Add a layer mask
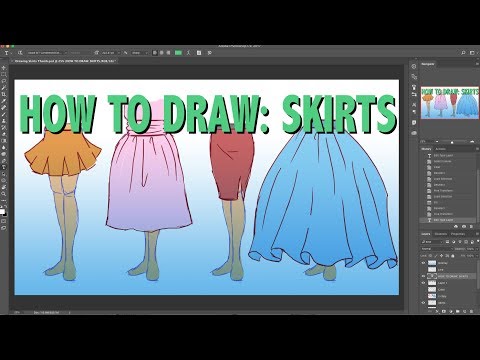 pyautogui.click(x=444, y=311)
